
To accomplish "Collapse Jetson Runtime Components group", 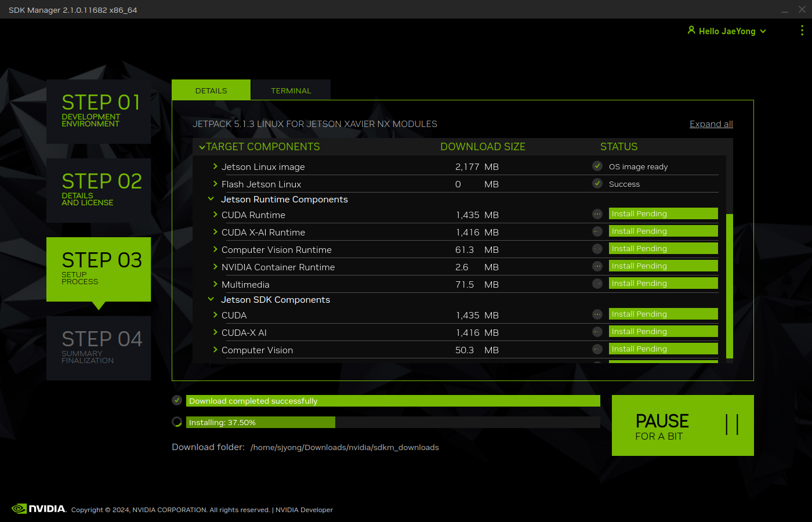I will click(x=211, y=199).
